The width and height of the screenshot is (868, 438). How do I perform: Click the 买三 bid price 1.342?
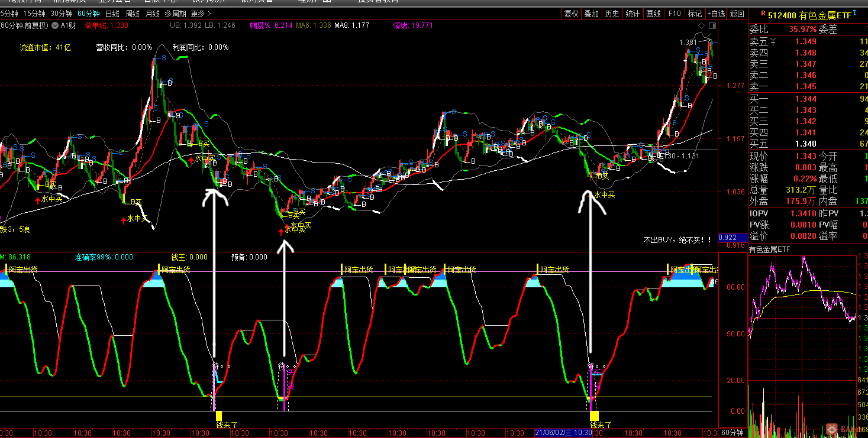806,121
